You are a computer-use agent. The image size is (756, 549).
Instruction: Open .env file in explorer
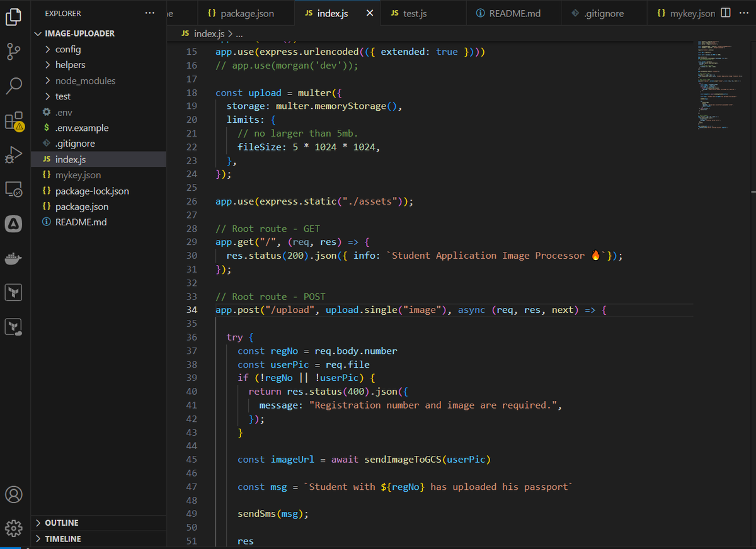(x=99, y=112)
